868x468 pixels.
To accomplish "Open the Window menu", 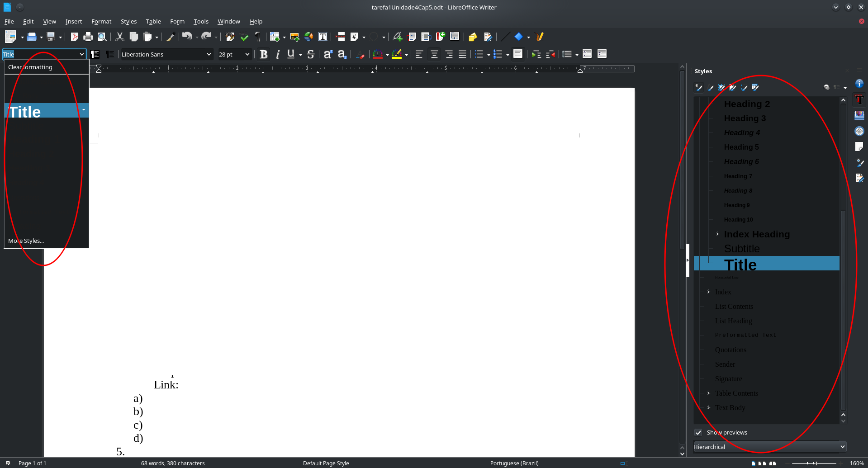I will [229, 21].
